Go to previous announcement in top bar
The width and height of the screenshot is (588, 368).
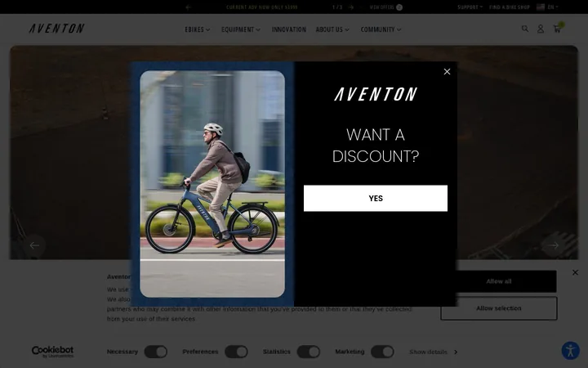click(x=189, y=7)
